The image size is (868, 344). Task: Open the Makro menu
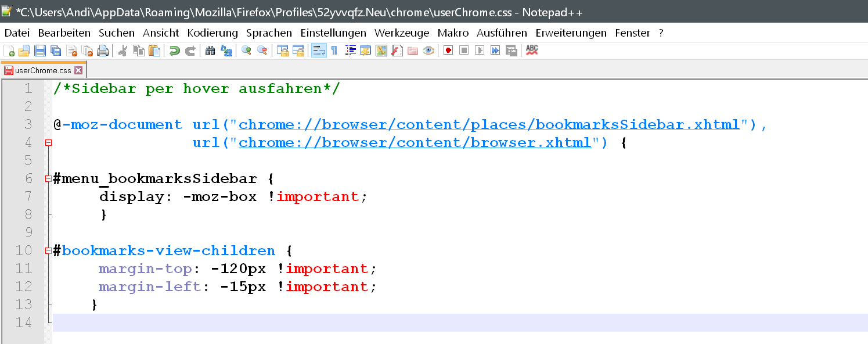coord(453,33)
